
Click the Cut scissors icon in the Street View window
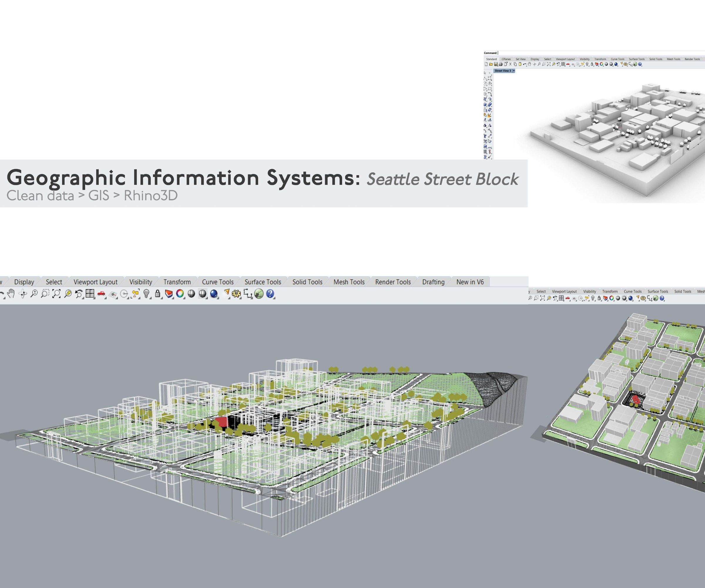tap(510, 64)
